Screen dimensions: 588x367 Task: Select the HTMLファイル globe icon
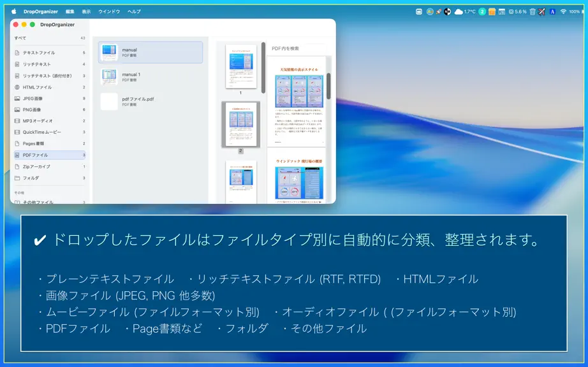(x=17, y=87)
